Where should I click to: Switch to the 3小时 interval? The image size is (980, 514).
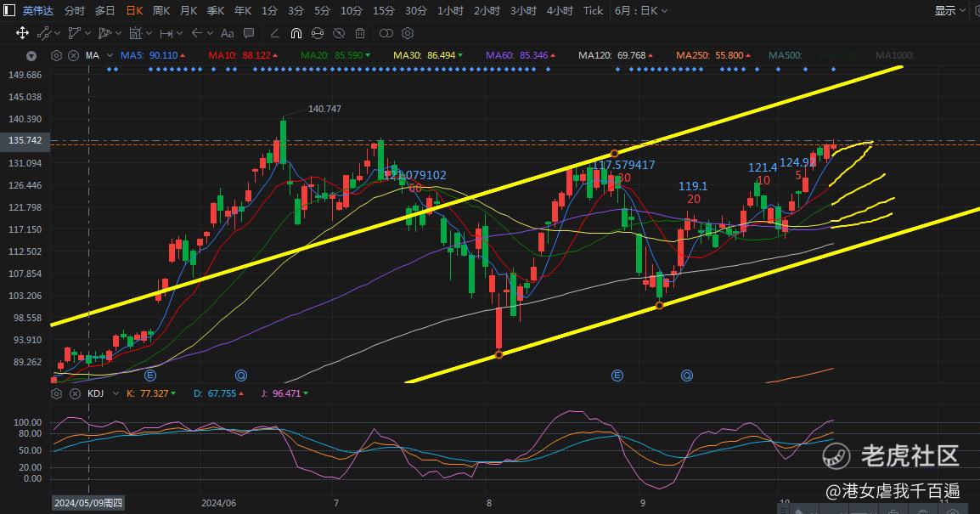tap(523, 11)
